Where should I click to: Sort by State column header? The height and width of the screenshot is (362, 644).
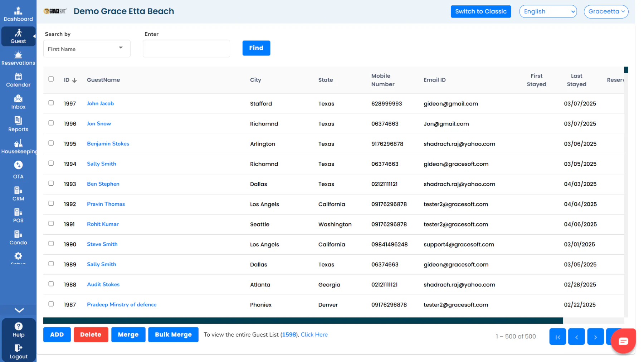coord(326,80)
